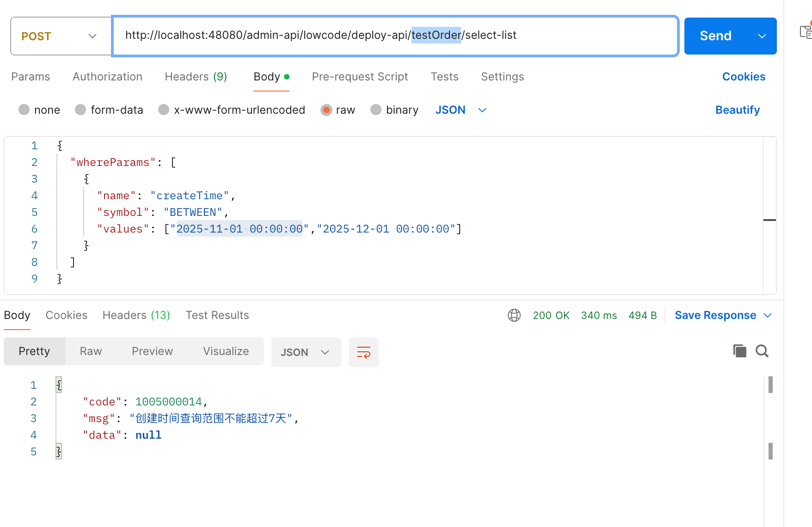Select the none body type radio
812x527 pixels.
[x=24, y=110]
